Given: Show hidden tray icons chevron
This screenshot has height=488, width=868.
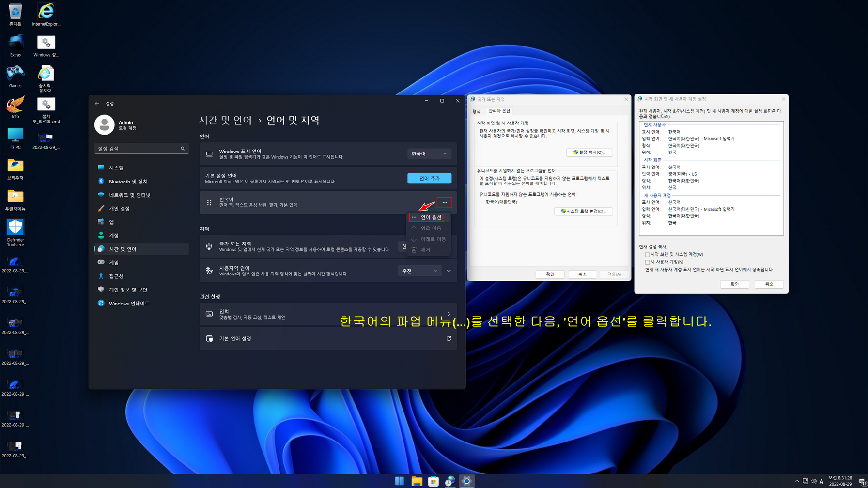Looking at the screenshot, I should (x=797, y=481).
